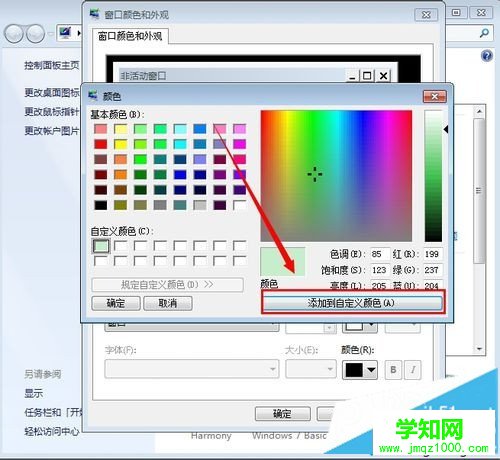Screen dimensions: 500x460
Task: Choose the bright yellow basic color swatch
Action: 121,144
